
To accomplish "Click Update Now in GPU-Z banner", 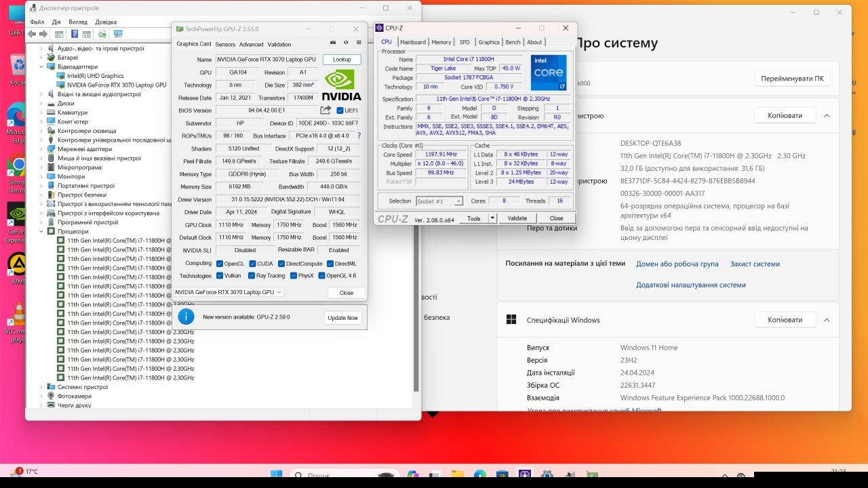I will point(342,318).
